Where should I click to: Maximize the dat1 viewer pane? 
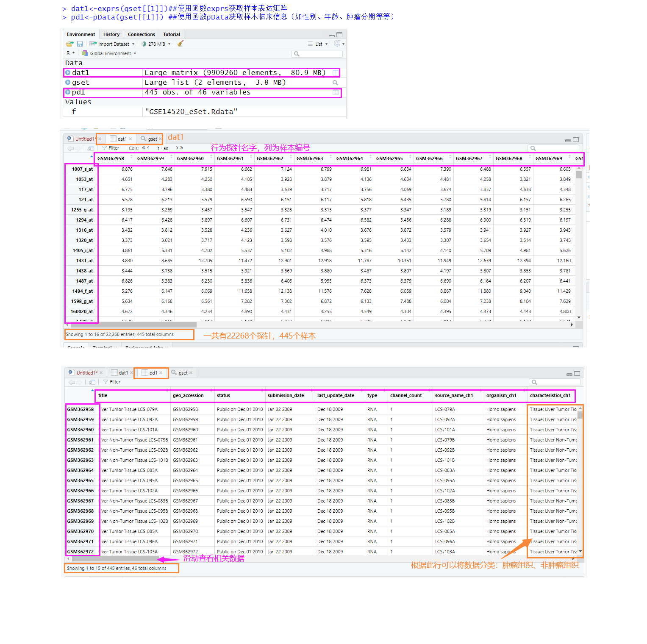pos(576,139)
